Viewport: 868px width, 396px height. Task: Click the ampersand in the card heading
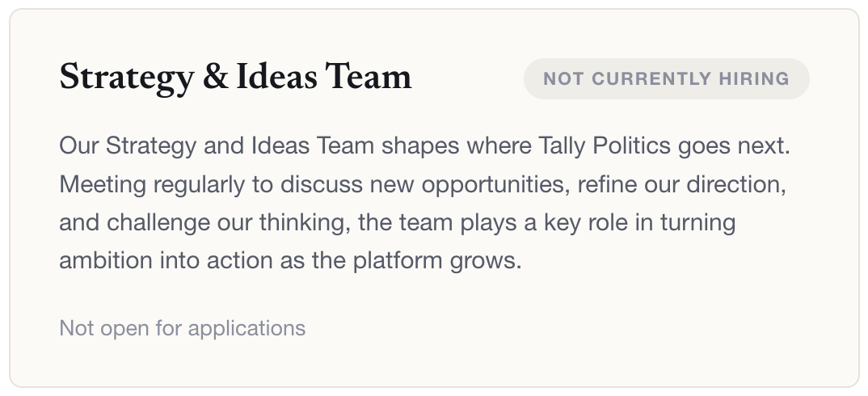coord(216,77)
